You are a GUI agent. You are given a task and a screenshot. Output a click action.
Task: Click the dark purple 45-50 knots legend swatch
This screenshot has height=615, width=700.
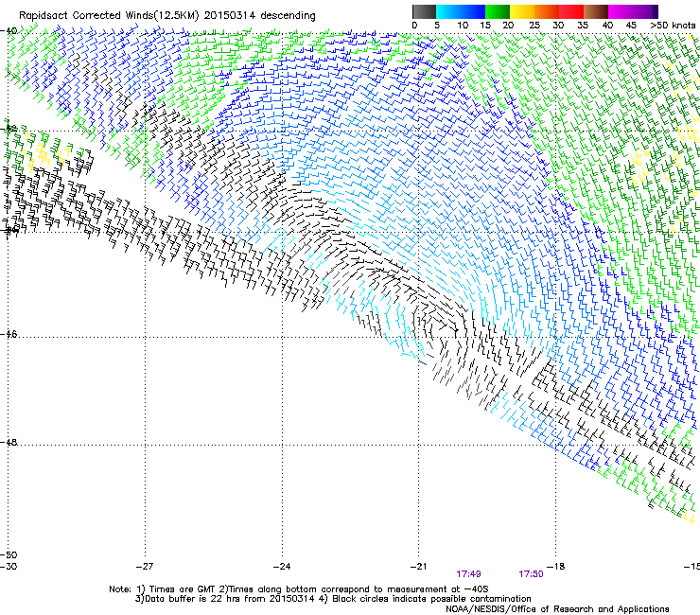pyautogui.click(x=645, y=11)
